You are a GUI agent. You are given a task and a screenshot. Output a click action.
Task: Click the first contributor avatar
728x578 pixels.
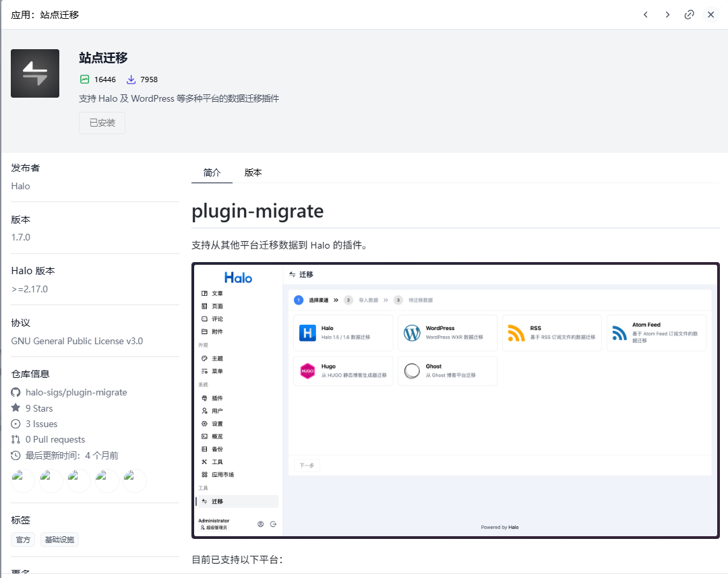coord(23,481)
